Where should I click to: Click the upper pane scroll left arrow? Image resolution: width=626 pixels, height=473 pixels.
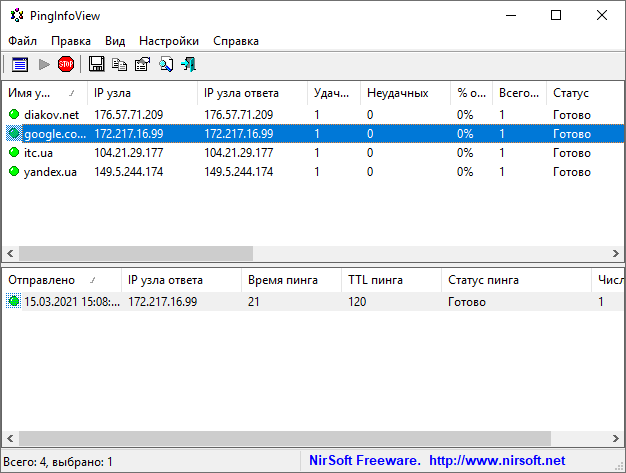(x=10, y=253)
